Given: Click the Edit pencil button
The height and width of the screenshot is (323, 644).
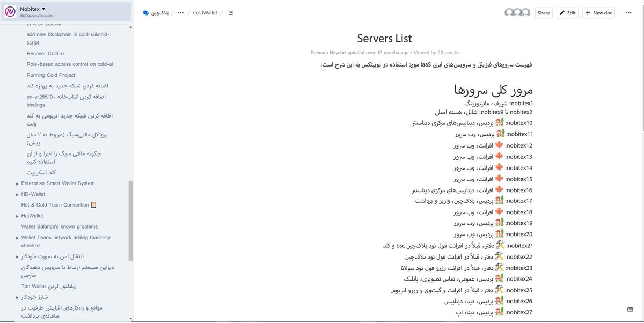Looking at the screenshot, I should pos(568,13).
